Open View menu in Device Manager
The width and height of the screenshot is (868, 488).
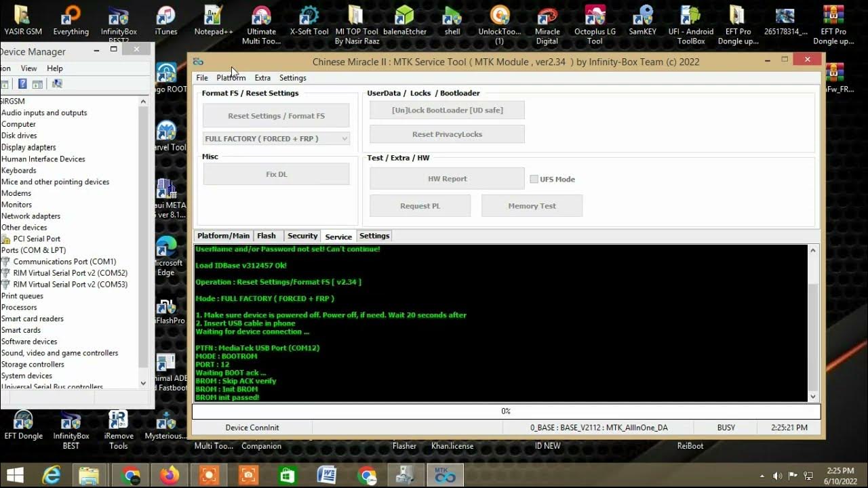tap(28, 68)
